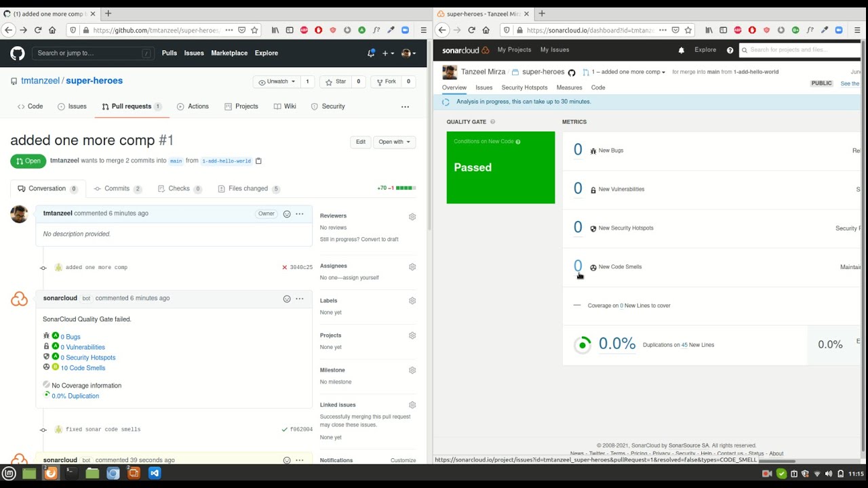The height and width of the screenshot is (488, 868).
Task: Click the Edit pull request title button
Action: point(361,142)
